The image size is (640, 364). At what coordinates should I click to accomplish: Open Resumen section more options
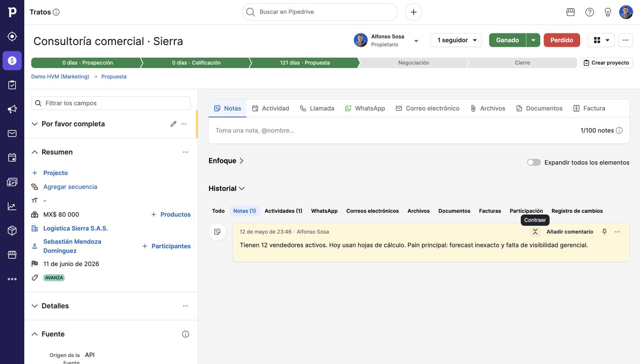click(x=186, y=152)
